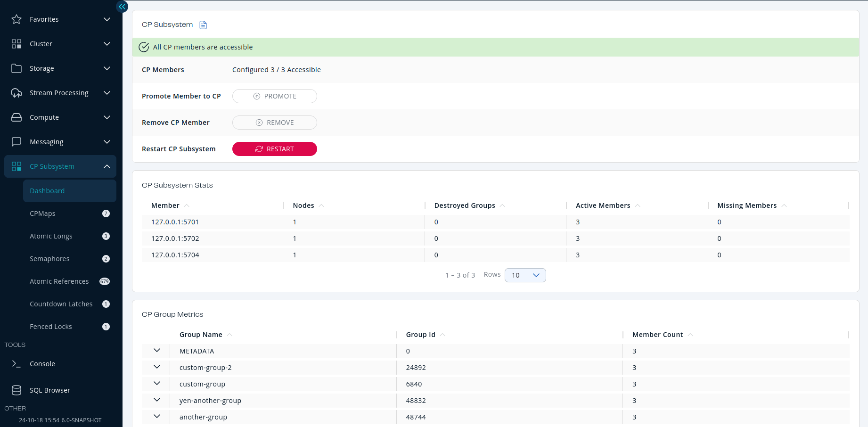Collapse the sidebar with double-chevron icon
This screenshot has height=427, width=868.
[122, 7]
